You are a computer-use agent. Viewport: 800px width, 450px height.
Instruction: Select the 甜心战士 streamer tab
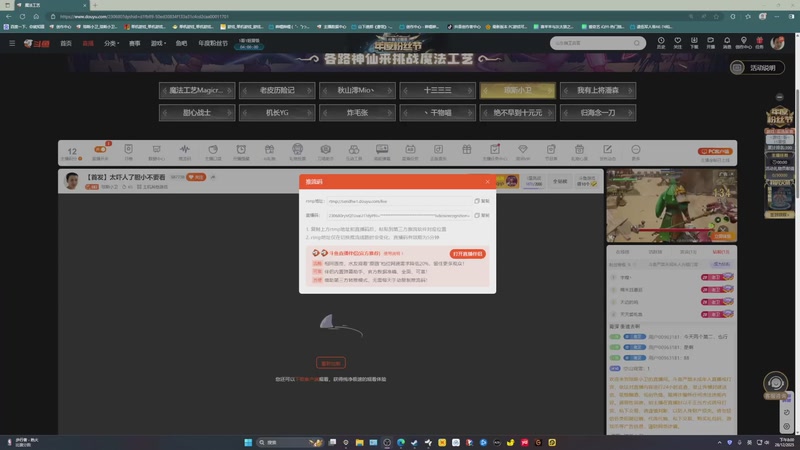pyautogui.click(x=197, y=113)
